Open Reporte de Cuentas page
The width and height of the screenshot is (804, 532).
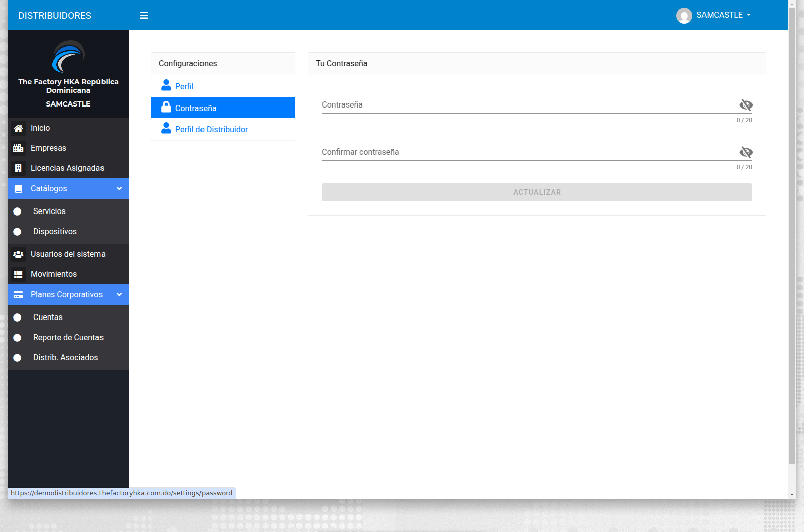(x=68, y=338)
